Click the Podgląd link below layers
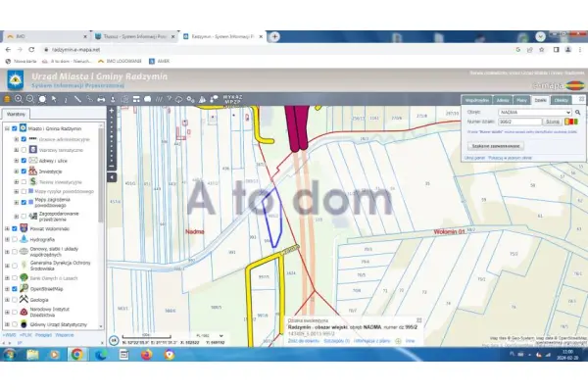The width and height of the screenshot is (588, 392). click(x=43, y=335)
